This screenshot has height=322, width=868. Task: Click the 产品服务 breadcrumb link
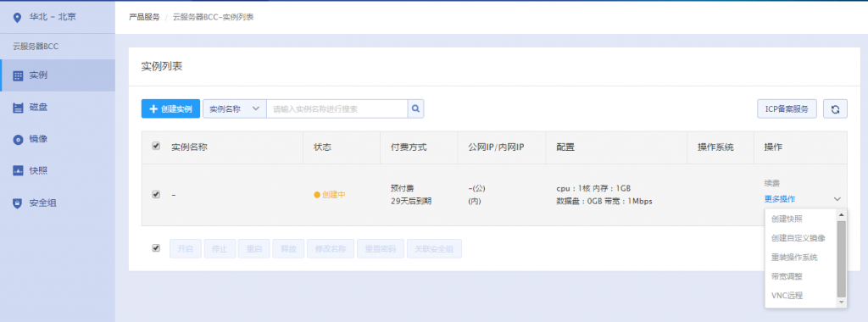(144, 17)
